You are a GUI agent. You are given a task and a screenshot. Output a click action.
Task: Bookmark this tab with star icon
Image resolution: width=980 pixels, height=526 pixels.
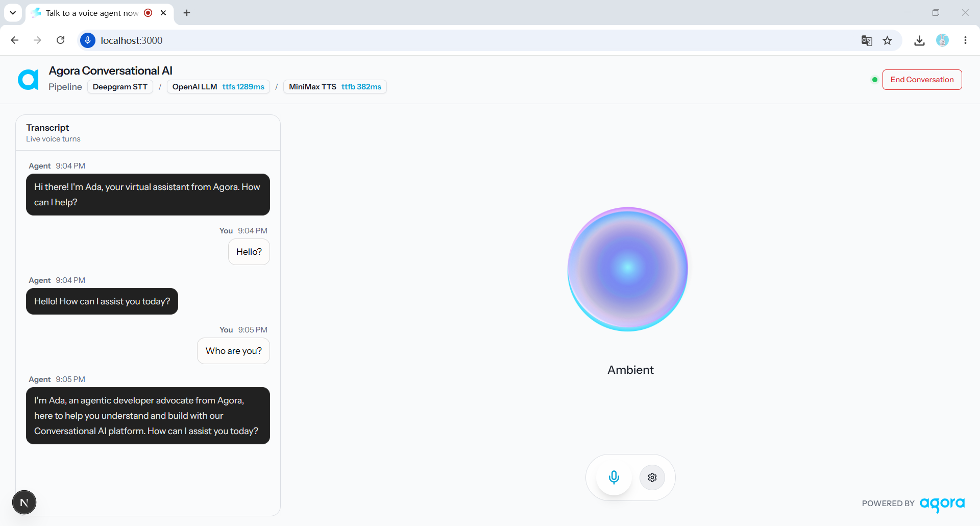tap(888, 40)
